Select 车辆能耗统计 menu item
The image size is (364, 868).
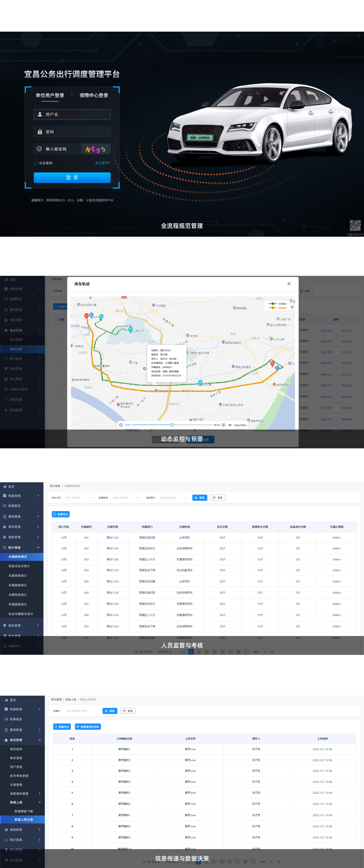[18, 585]
